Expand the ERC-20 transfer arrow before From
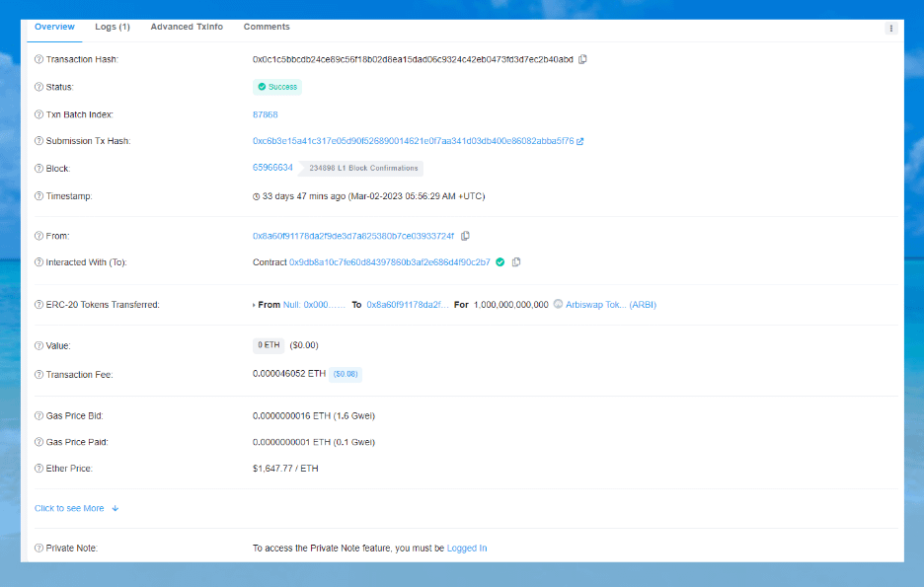924x587 pixels. [x=255, y=305]
